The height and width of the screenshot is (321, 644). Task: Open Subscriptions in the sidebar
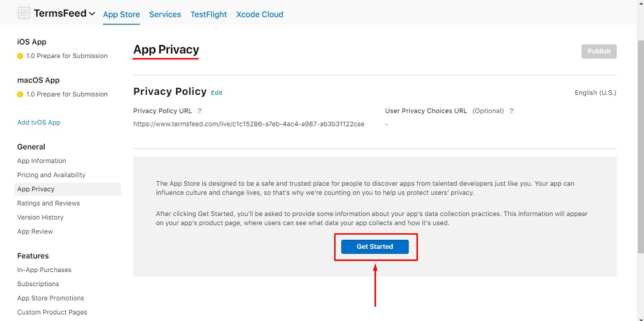[38, 284]
